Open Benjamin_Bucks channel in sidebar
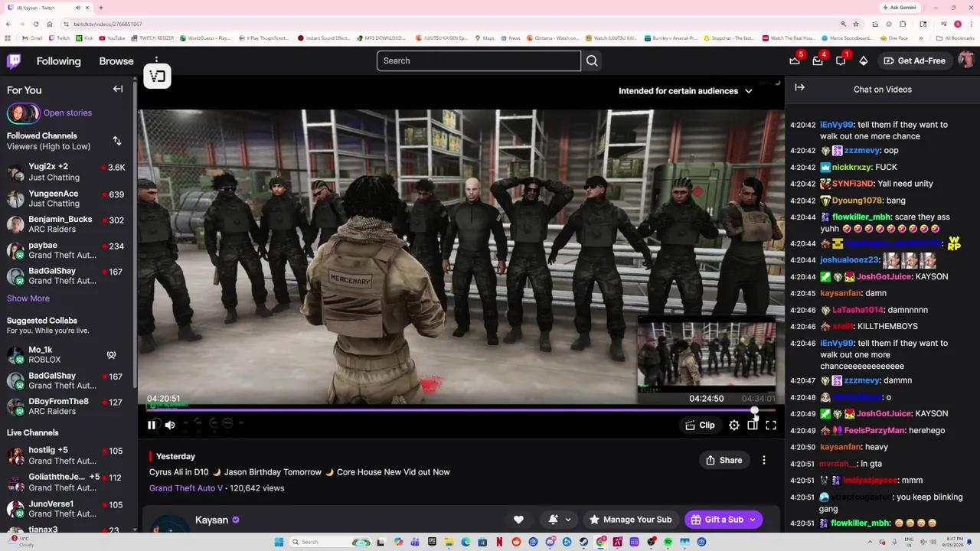Image resolution: width=980 pixels, height=551 pixels. click(66, 224)
